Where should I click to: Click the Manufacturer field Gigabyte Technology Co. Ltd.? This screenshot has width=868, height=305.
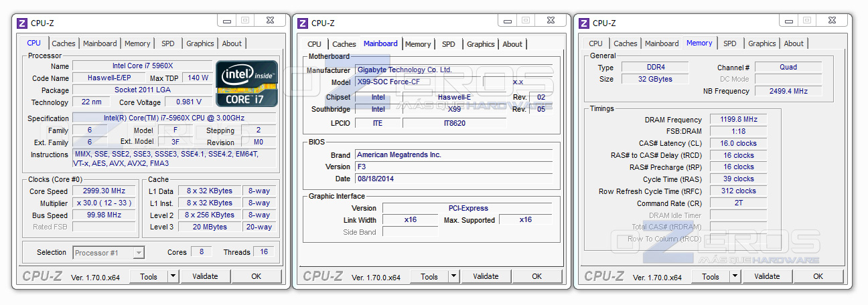click(x=454, y=70)
